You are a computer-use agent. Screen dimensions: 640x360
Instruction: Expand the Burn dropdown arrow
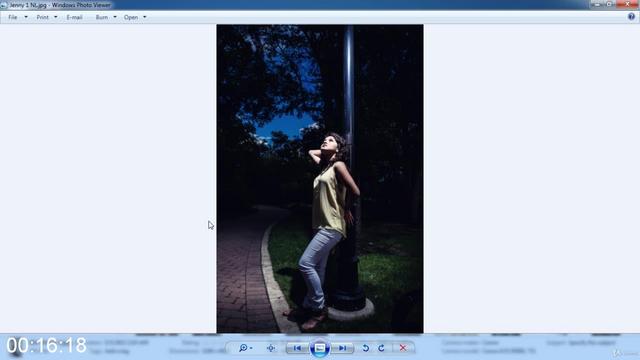click(115, 17)
